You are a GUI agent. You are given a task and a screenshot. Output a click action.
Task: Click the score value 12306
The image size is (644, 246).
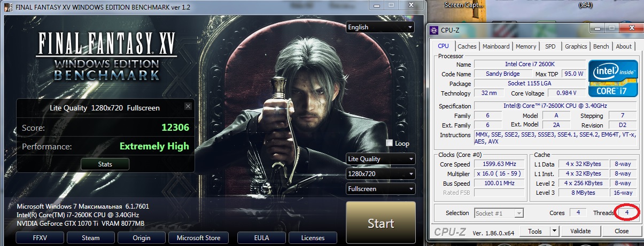pyautogui.click(x=175, y=128)
